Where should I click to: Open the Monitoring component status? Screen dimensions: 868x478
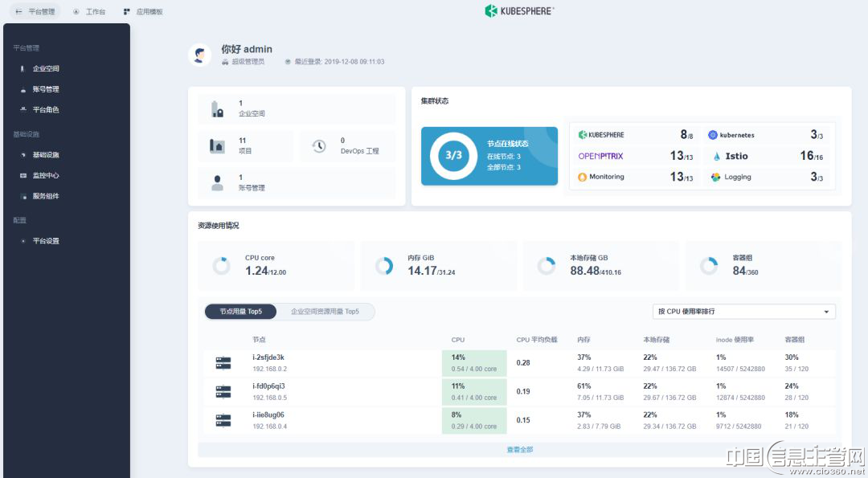pyautogui.click(x=636, y=177)
